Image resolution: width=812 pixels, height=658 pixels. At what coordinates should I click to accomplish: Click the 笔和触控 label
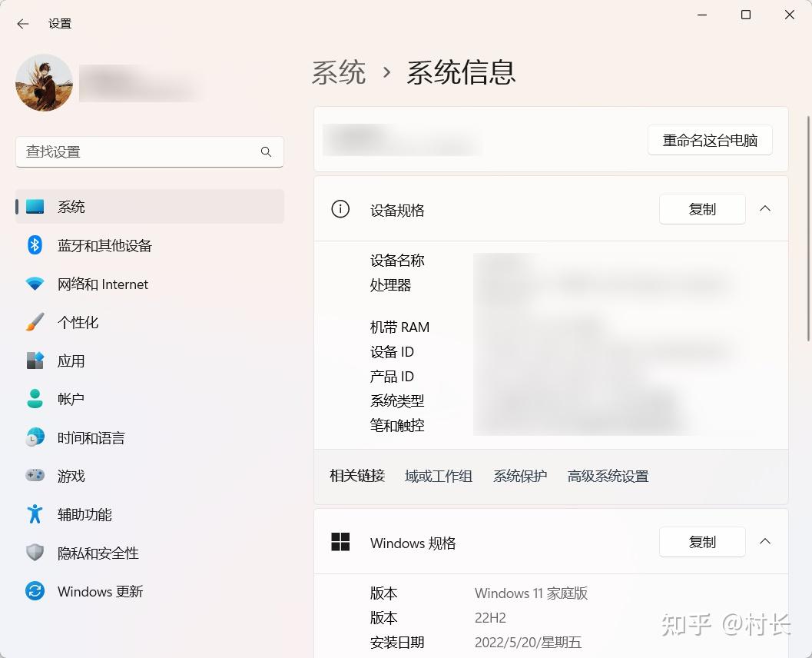[x=397, y=425]
